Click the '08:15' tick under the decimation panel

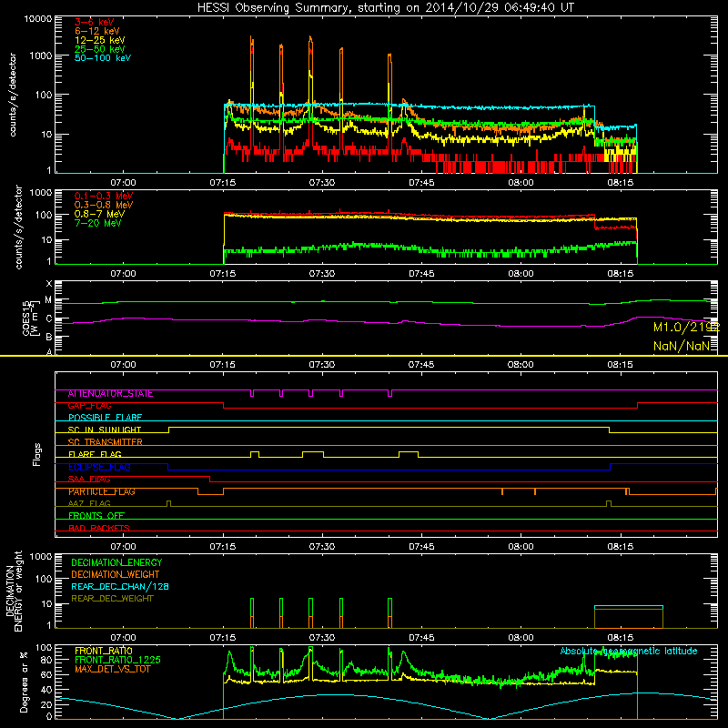[621, 638]
